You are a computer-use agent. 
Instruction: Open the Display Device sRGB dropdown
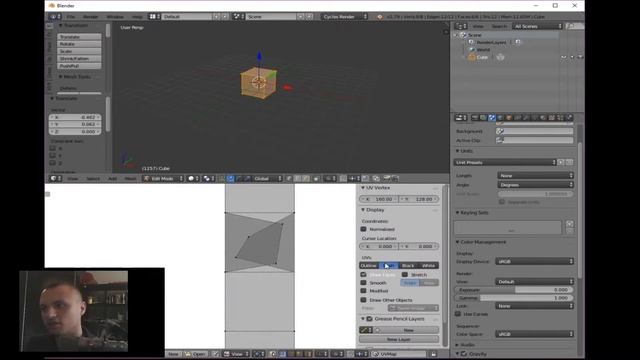[535, 261]
